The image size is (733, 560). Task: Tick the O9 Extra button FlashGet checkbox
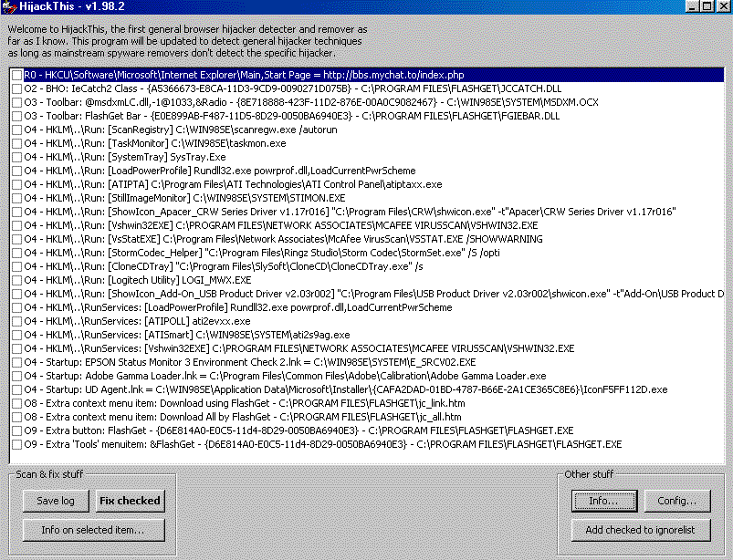tap(16, 430)
